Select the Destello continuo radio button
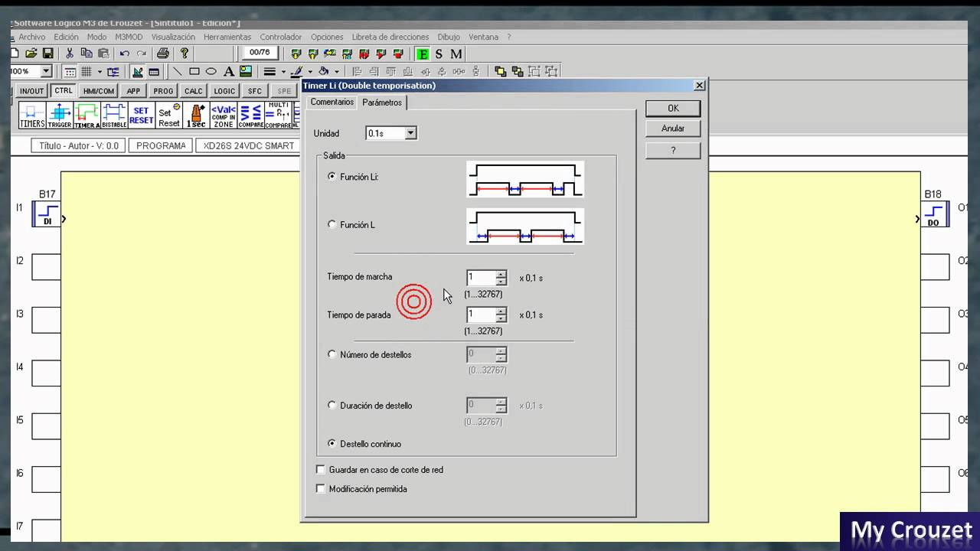The image size is (980, 551). pos(332,443)
